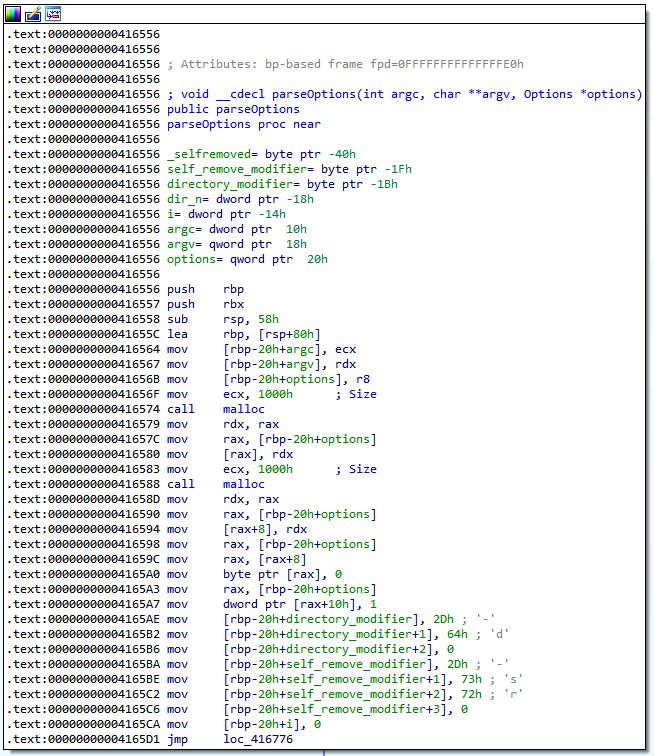The height and width of the screenshot is (756, 654).
Task: Click the 'push rbx' instruction
Action: 205,304
